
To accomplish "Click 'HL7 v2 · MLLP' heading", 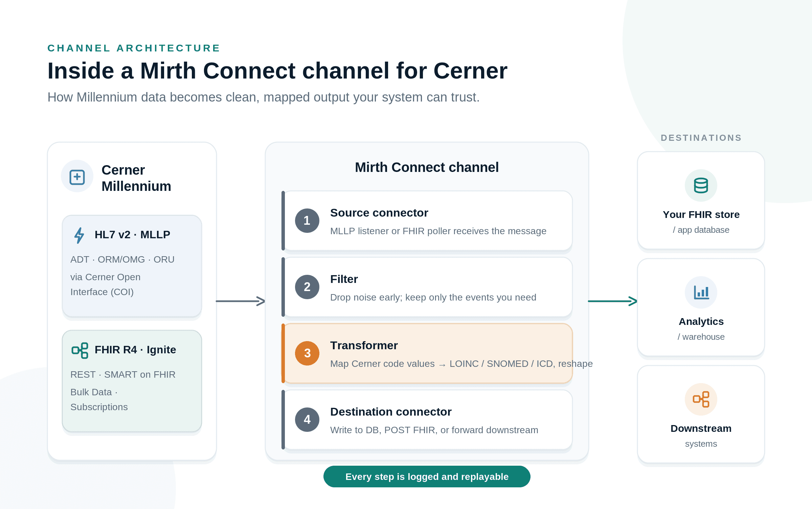I will [132, 235].
